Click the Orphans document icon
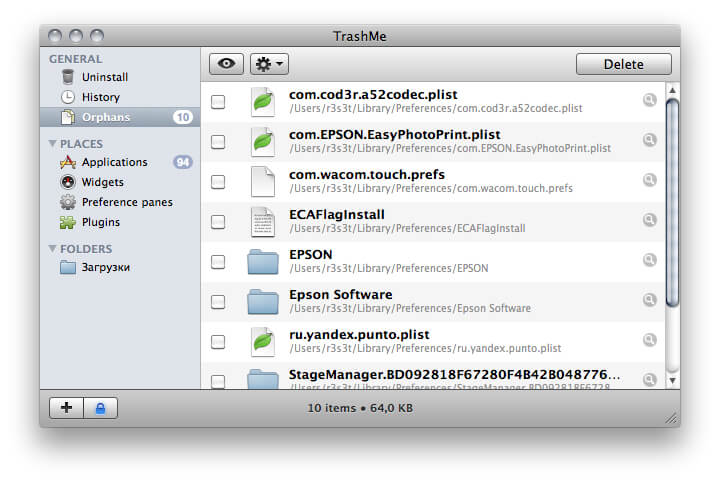Viewport: 720px width, 482px height. pyautogui.click(x=68, y=117)
